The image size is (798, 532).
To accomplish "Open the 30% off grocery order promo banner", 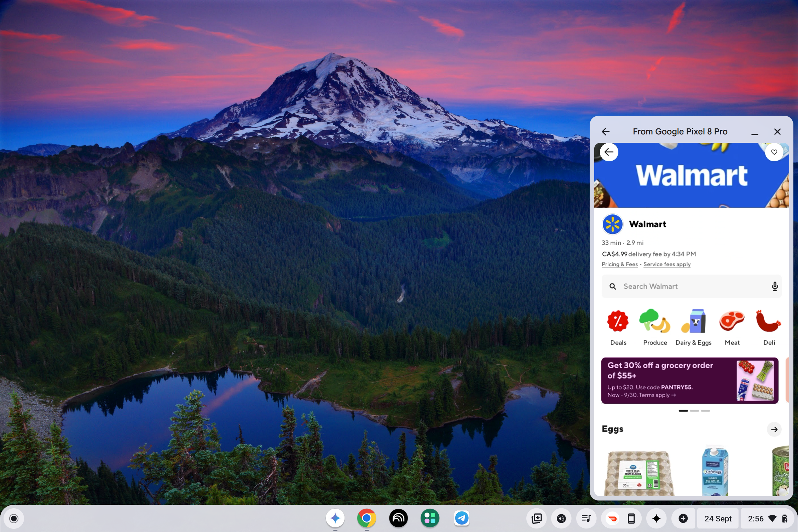I will pos(689,380).
